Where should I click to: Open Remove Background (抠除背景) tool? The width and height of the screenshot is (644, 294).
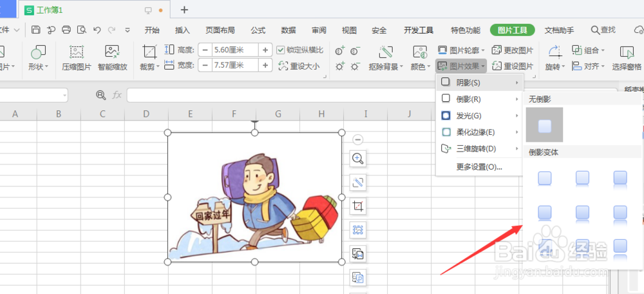coord(386,58)
